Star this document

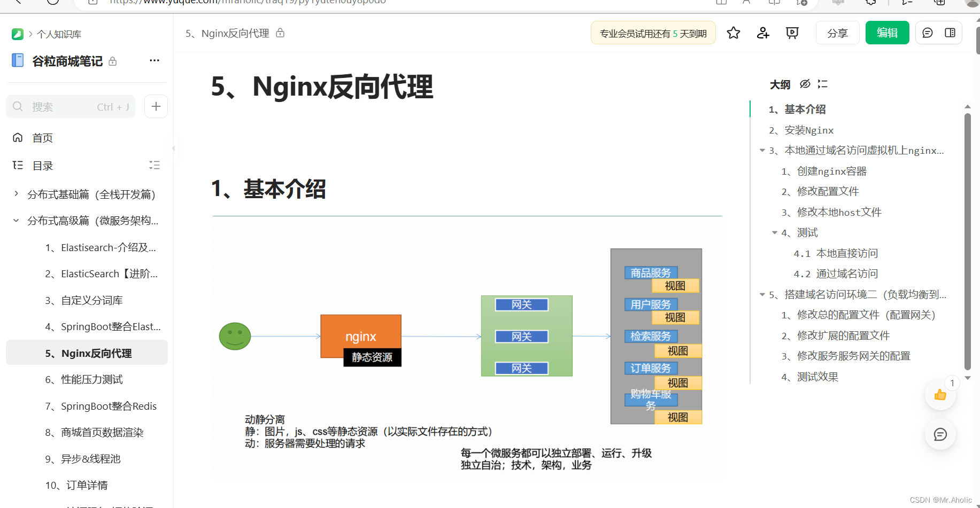tap(733, 33)
